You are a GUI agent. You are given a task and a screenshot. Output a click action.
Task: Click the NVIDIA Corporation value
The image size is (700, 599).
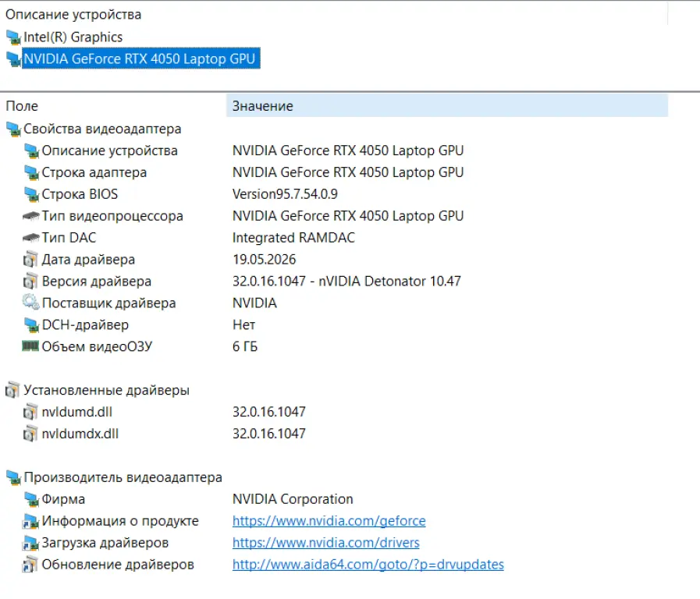click(293, 499)
